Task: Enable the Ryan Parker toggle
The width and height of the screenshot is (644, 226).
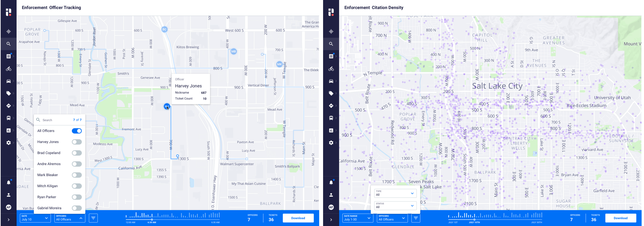Action: (77, 197)
